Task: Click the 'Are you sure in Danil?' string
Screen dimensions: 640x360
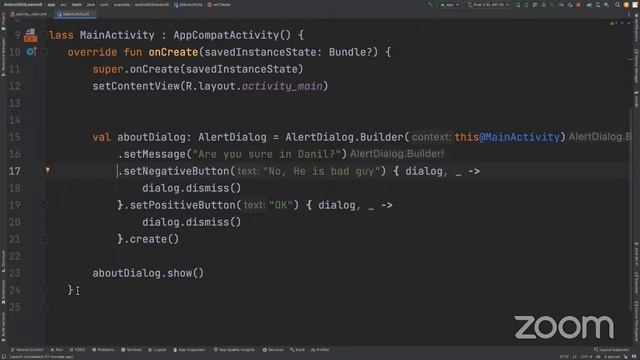Action: (266, 154)
